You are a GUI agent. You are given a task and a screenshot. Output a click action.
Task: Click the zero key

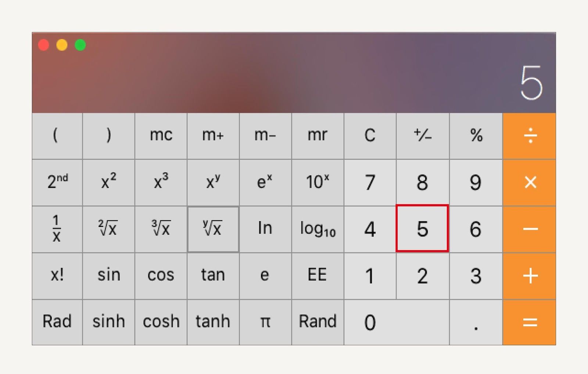[397, 322]
